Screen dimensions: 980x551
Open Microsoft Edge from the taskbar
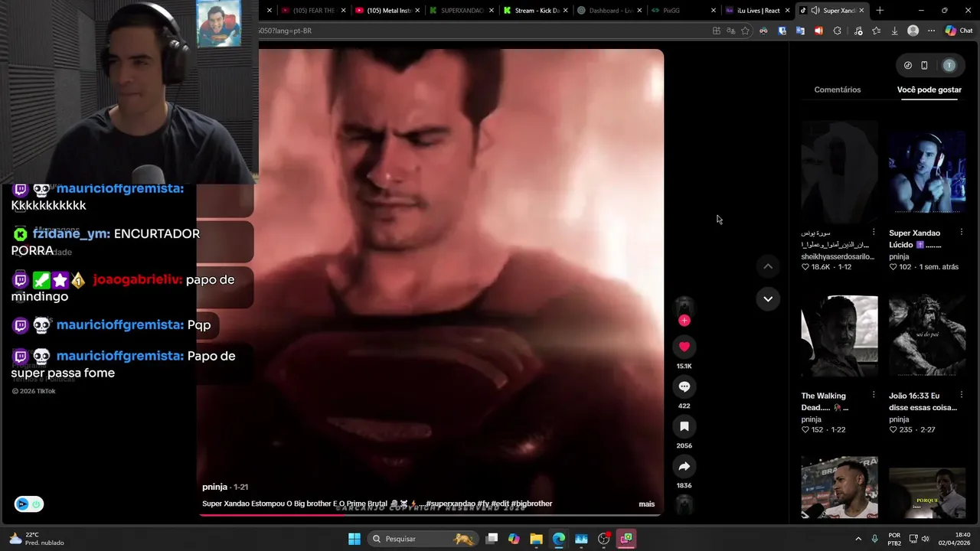tap(559, 539)
